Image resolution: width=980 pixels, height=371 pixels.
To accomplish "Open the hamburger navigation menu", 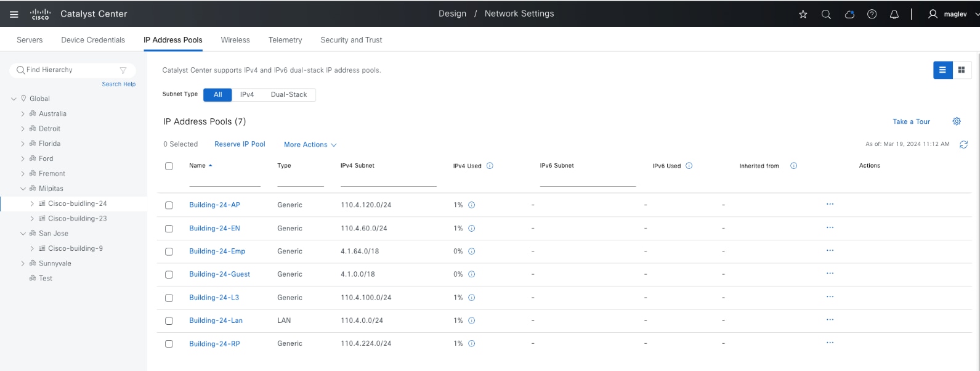I will [x=14, y=14].
